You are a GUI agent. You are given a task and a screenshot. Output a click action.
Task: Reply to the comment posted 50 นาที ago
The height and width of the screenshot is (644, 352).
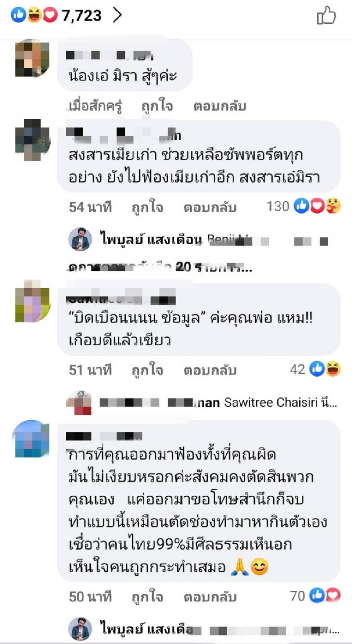tap(210, 597)
